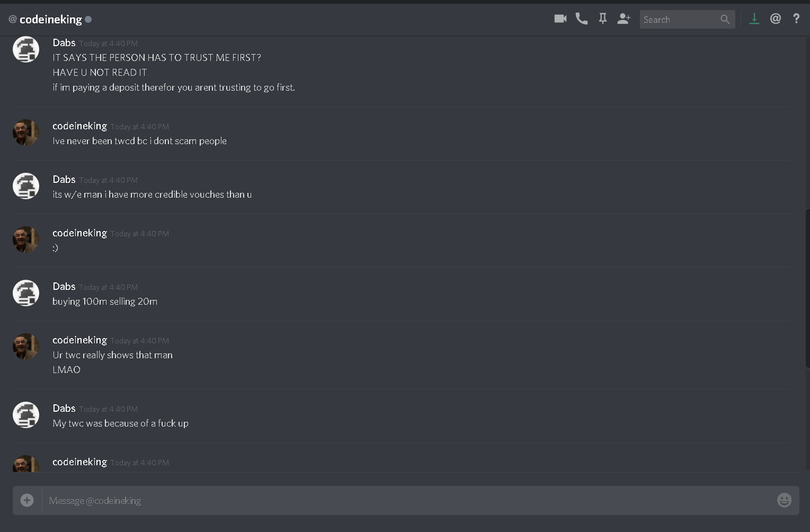This screenshot has width=810, height=532.
Task: Add friends to DM icon
Action: [624, 19]
